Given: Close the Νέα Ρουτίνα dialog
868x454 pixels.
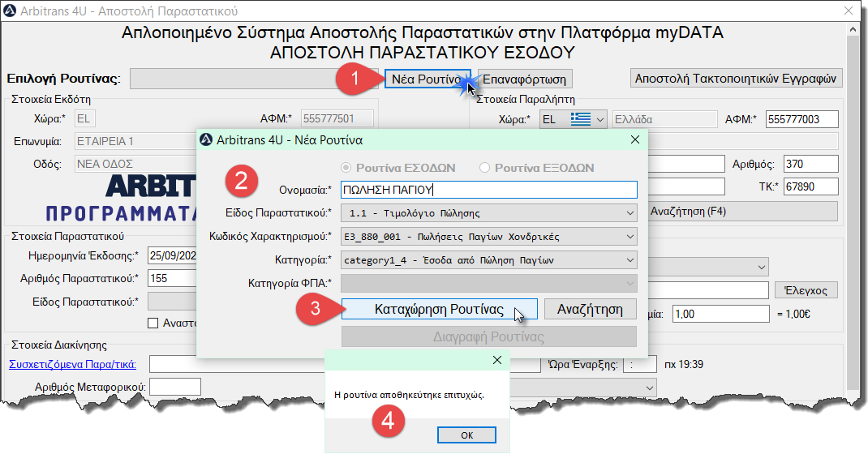Looking at the screenshot, I should point(635,140).
